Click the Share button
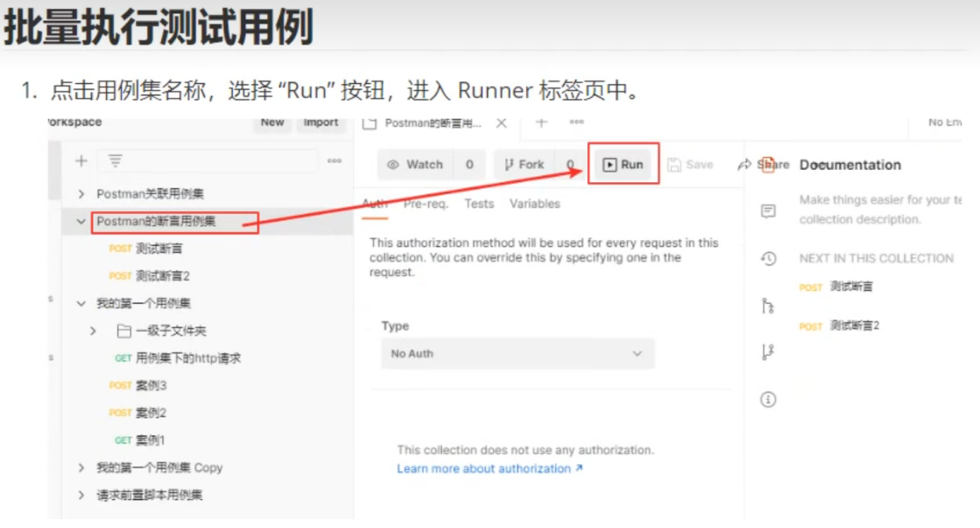Image resolution: width=980 pixels, height=528 pixels. tap(764, 165)
